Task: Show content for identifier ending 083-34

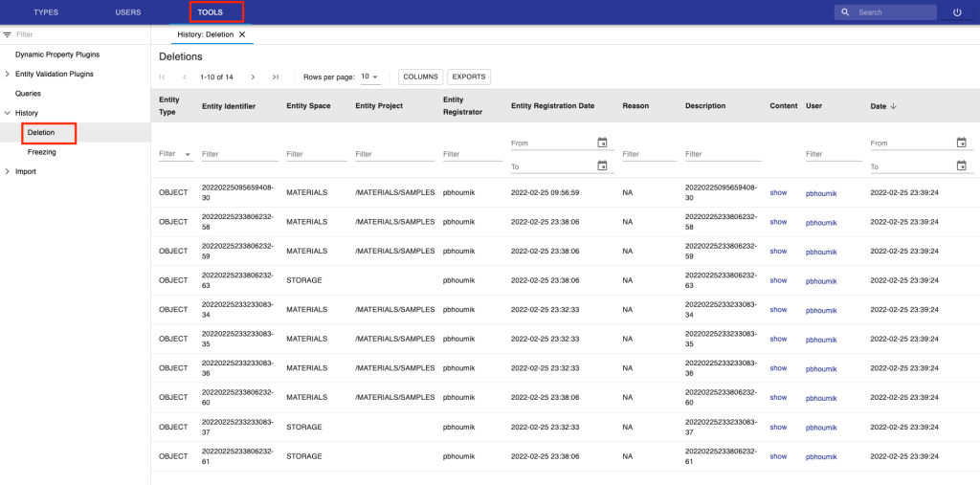Action: pyautogui.click(x=778, y=309)
